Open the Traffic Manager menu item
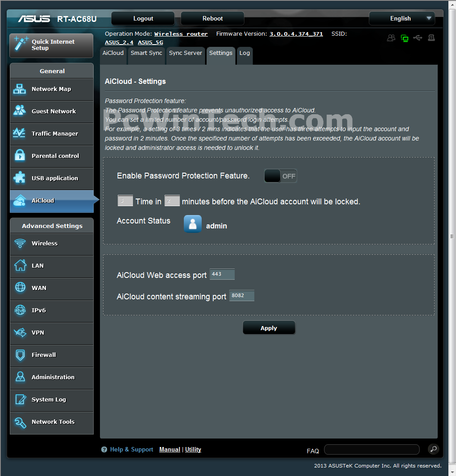Image resolution: width=456 pixels, height=476 pixels. tap(52, 133)
